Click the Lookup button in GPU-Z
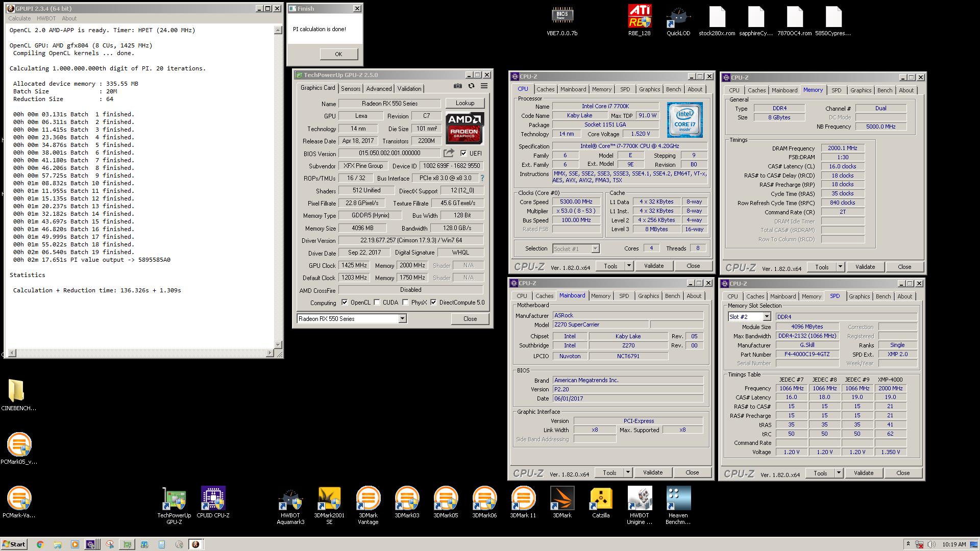This screenshot has height=551, width=980. 465,103
